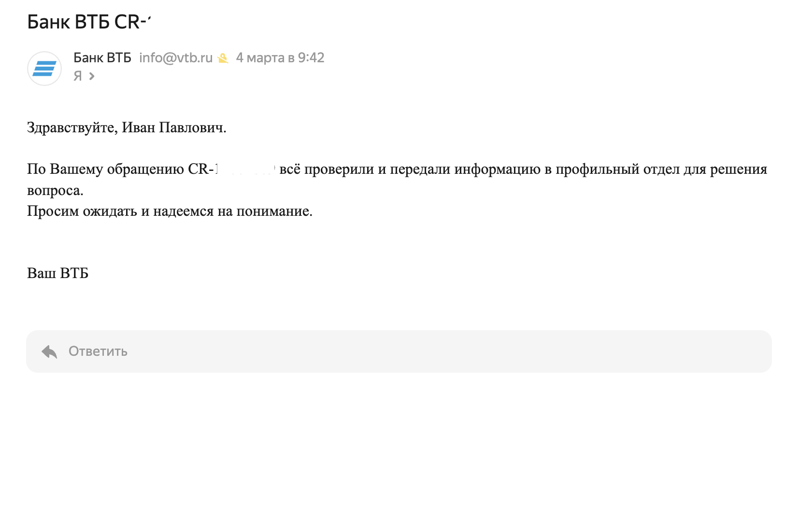Focus the "Ответить" reply field

tap(399, 351)
